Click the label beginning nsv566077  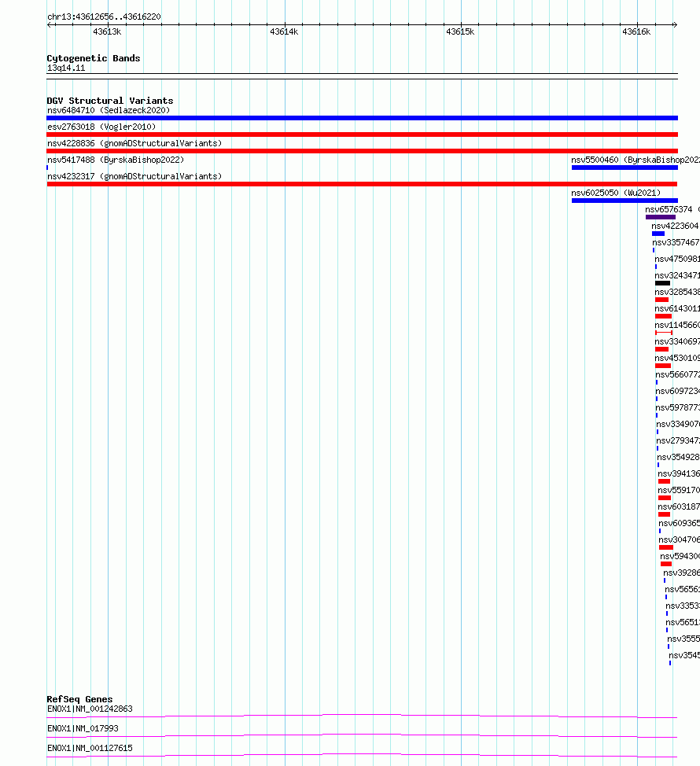pyautogui.click(x=678, y=374)
